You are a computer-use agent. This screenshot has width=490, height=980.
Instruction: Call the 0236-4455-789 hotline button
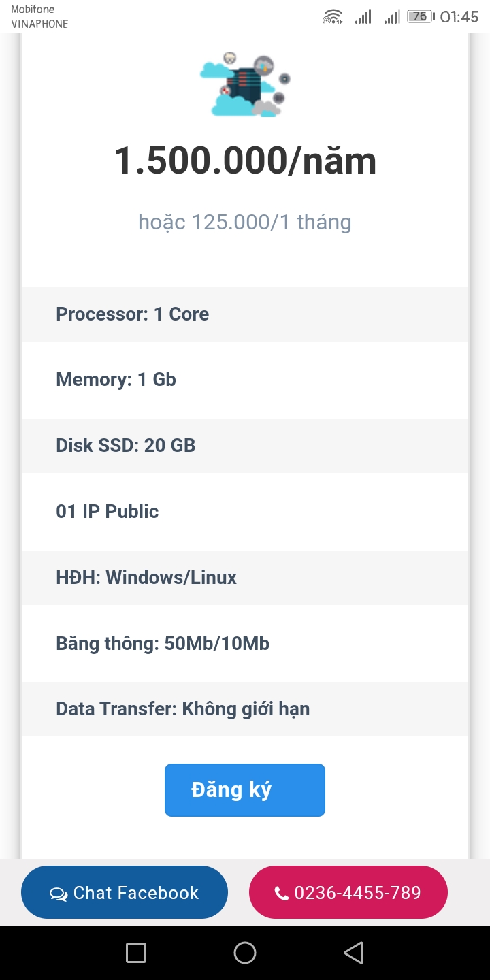348,892
